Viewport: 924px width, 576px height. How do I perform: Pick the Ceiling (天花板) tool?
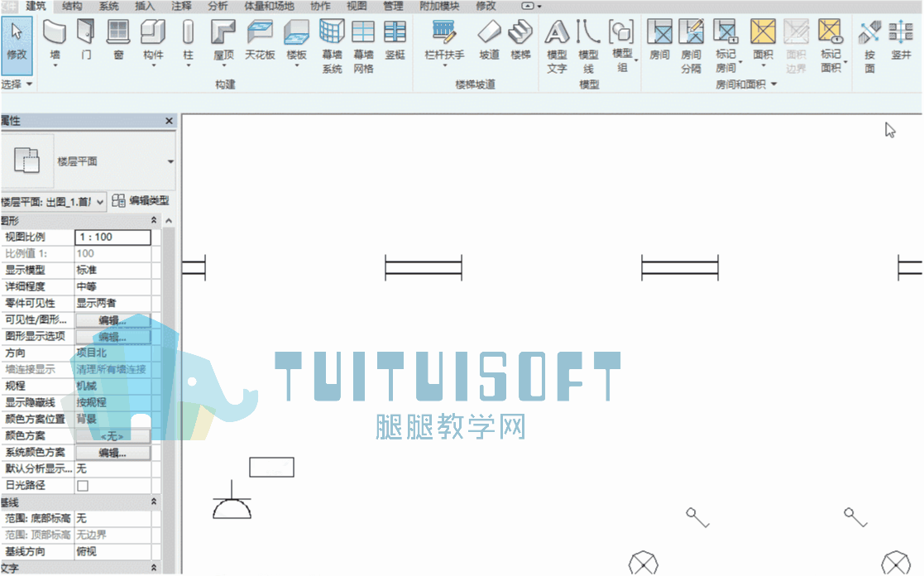(260, 39)
